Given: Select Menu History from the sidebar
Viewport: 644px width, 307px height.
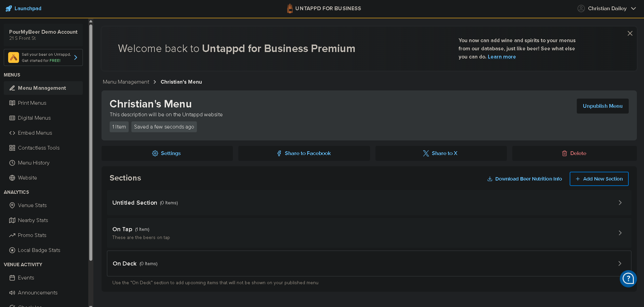Looking at the screenshot, I should coord(34,163).
